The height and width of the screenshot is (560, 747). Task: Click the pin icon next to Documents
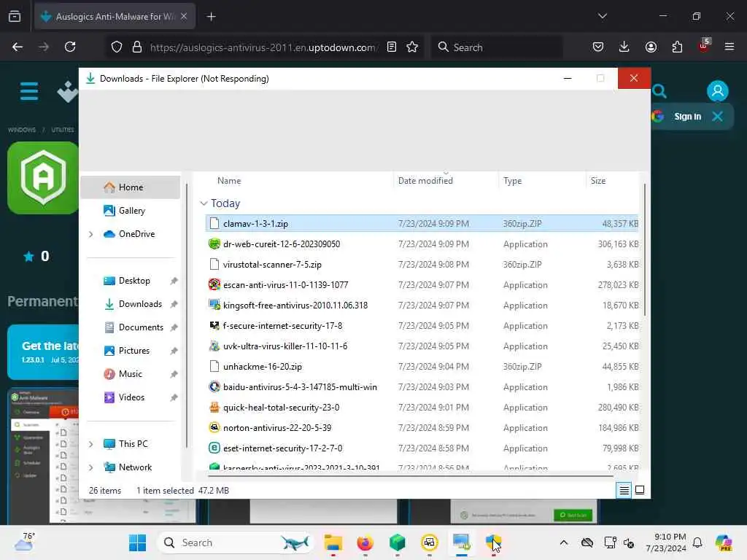[174, 327]
